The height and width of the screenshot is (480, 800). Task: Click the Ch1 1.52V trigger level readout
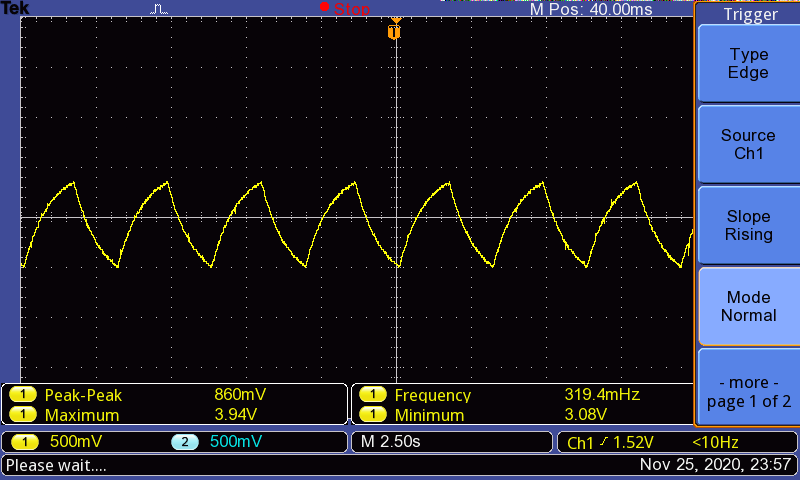610,442
